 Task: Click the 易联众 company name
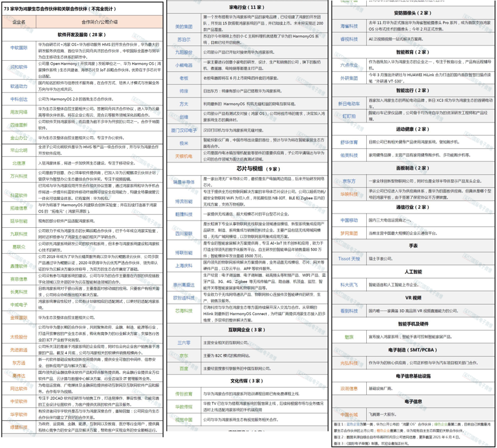(x=19, y=247)
